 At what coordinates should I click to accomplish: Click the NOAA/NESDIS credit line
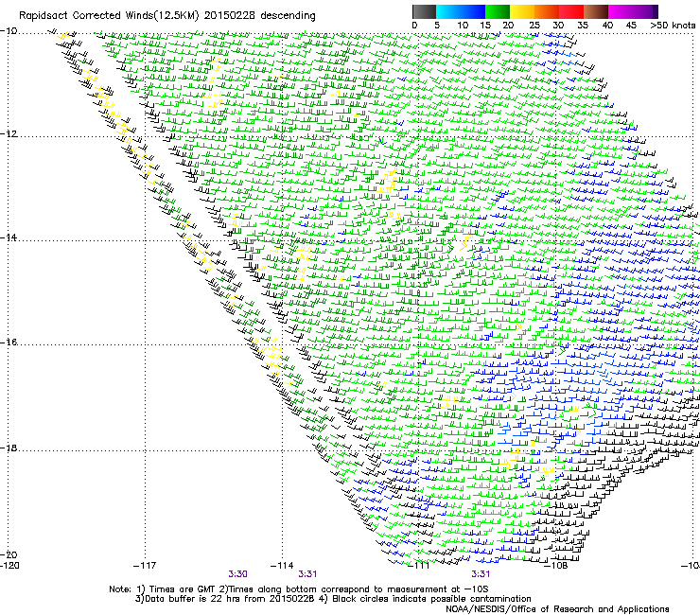(x=557, y=608)
